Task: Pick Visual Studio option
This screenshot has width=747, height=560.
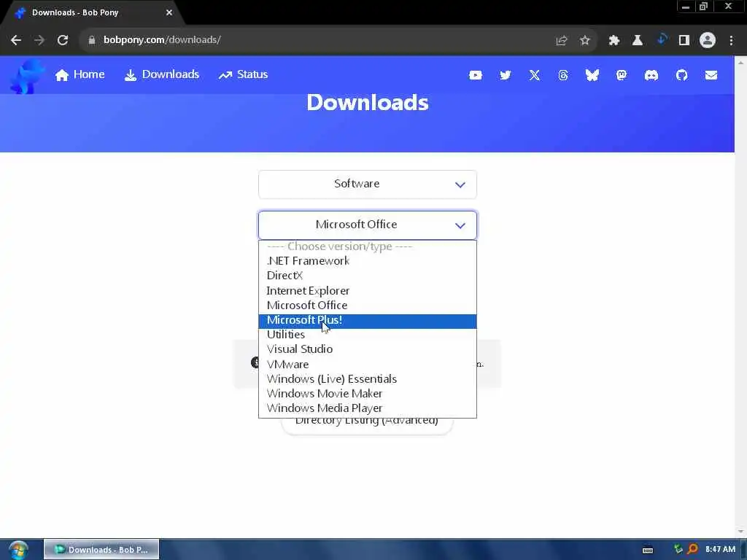Action: 368,349
